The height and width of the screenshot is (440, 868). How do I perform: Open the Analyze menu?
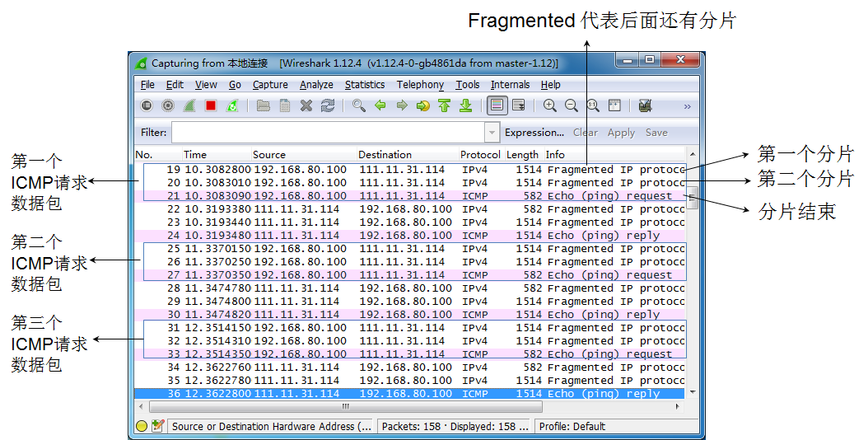coord(316,85)
